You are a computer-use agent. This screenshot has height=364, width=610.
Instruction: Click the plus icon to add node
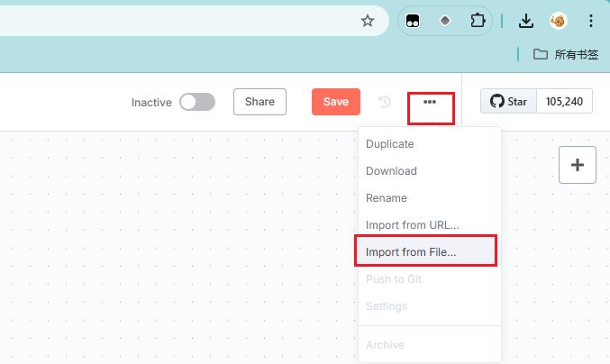tap(578, 165)
